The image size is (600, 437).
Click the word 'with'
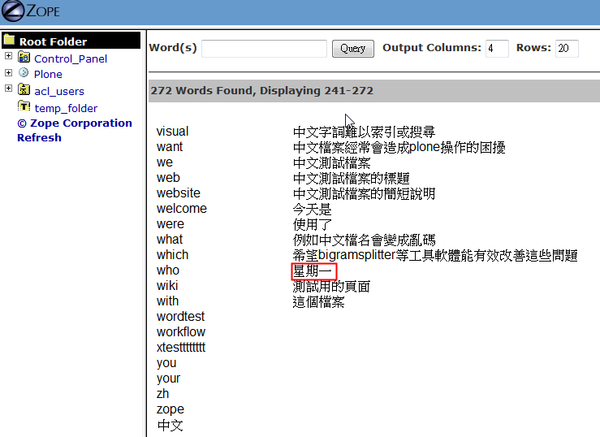pos(167,301)
